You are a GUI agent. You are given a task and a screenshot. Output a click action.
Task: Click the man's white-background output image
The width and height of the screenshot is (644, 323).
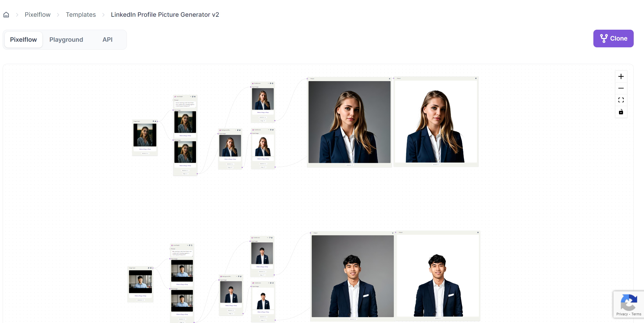click(x=438, y=276)
